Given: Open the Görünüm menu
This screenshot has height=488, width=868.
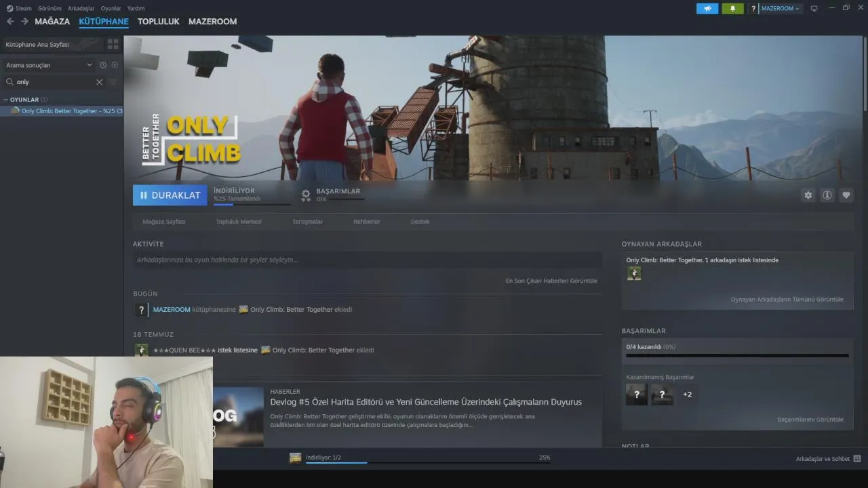Looking at the screenshot, I should (x=50, y=8).
